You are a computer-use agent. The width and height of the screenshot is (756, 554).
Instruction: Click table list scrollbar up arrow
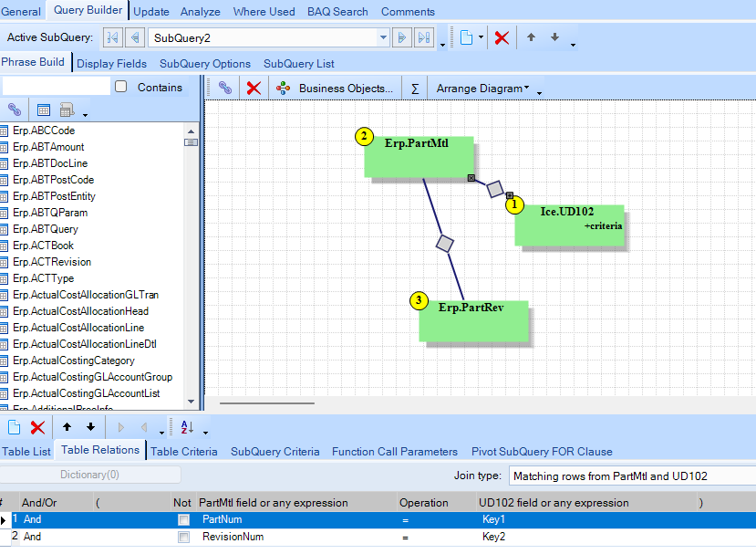[191, 131]
